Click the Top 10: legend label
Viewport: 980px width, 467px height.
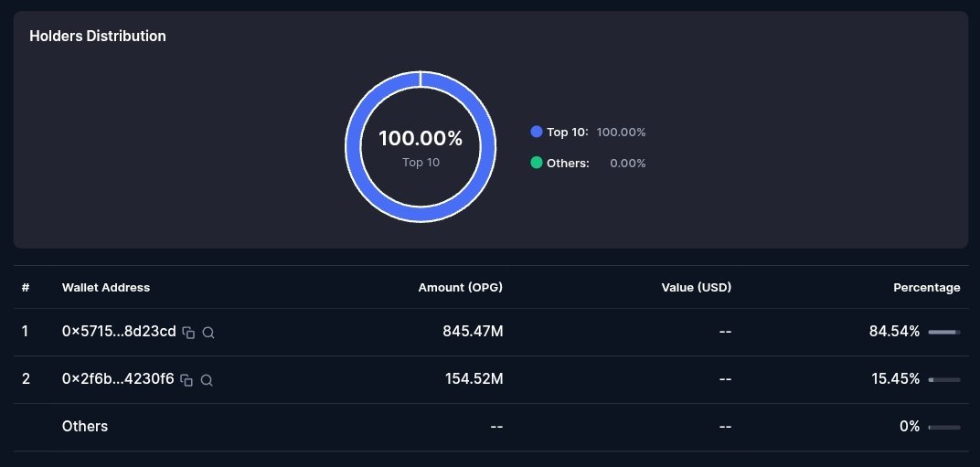coord(568,132)
